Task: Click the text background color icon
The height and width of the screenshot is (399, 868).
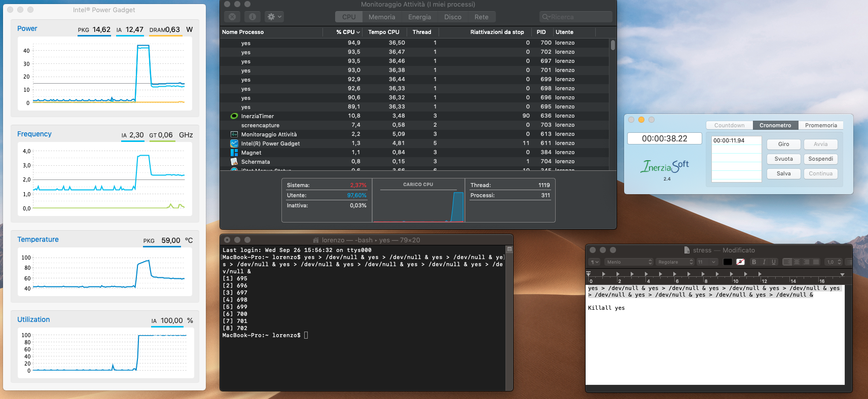Action: coord(741,262)
